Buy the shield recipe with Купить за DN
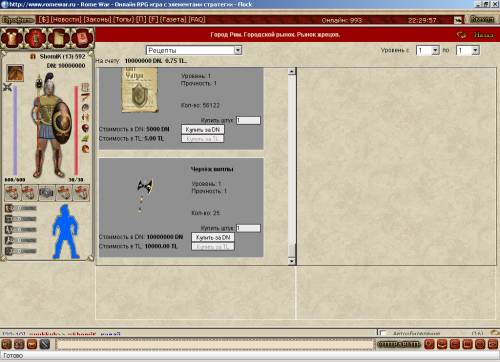This screenshot has height=362, width=500. point(203,129)
